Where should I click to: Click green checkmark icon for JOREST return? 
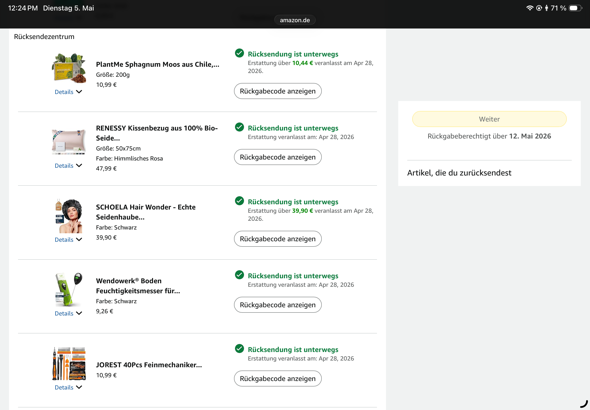[x=239, y=349]
